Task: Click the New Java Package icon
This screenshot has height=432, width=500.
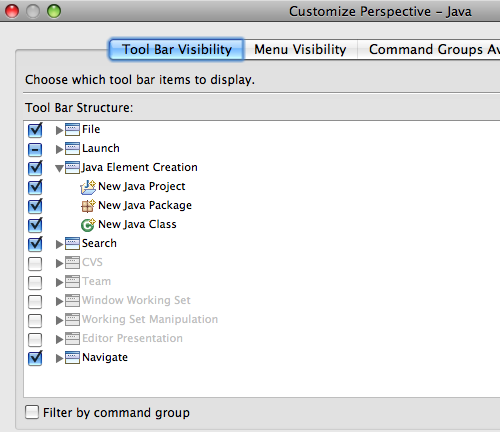Action: (88, 206)
